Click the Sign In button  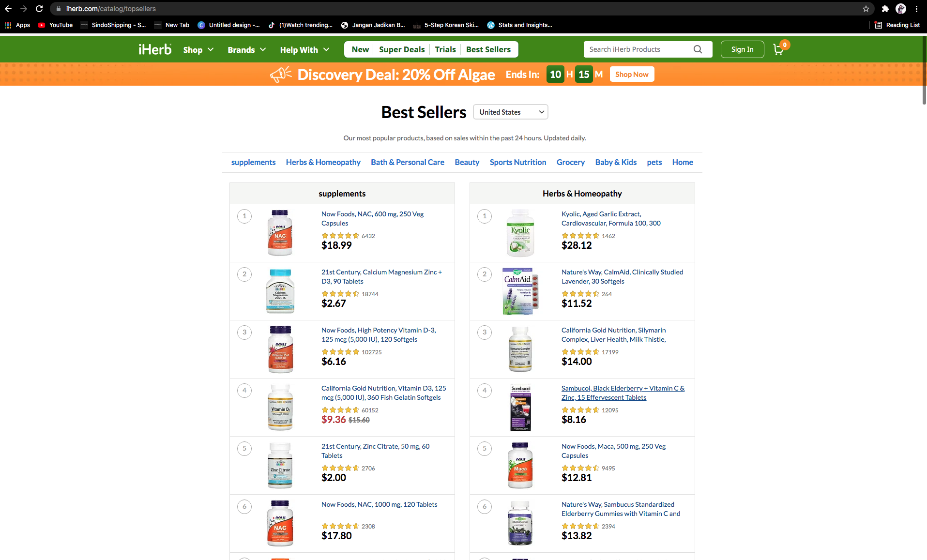pyautogui.click(x=742, y=49)
